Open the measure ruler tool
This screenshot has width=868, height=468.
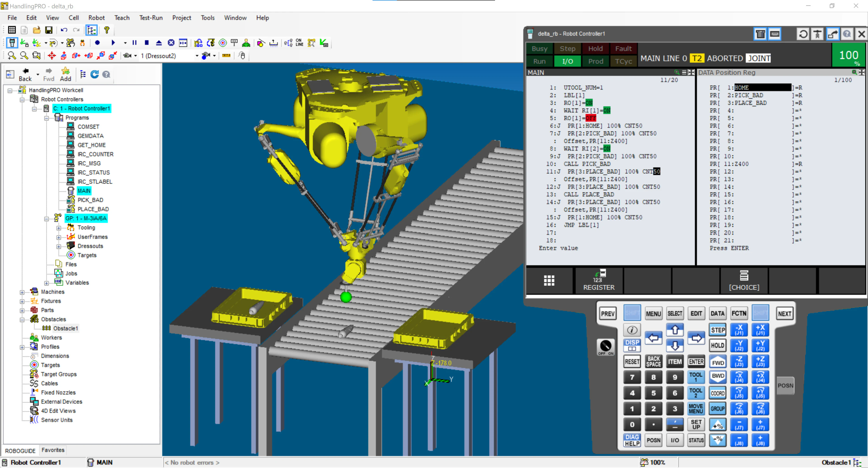tap(226, 56)
